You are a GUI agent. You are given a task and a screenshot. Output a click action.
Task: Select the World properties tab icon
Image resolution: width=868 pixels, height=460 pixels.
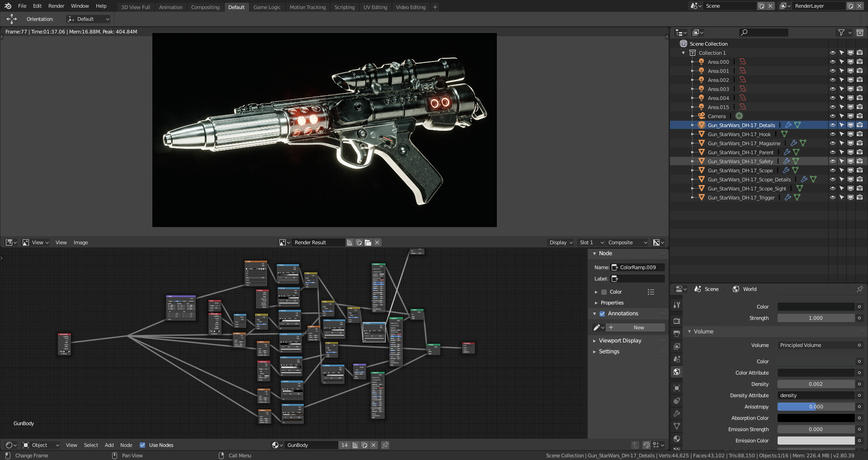tap(676, 372)
